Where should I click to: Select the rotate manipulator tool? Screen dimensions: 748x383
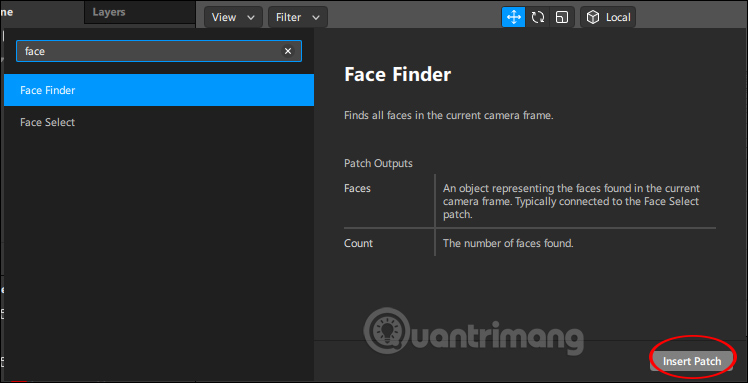[x=538, y=18]
